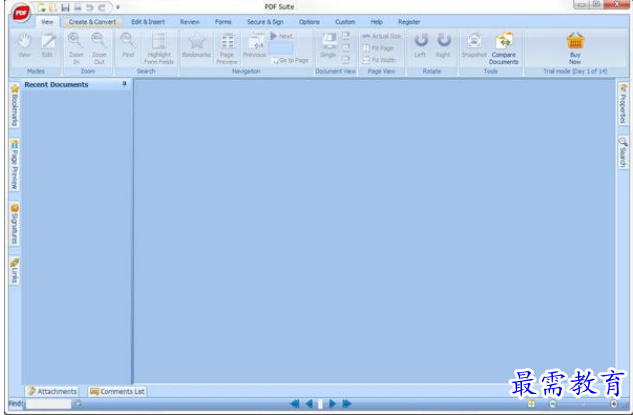Click the Snapshot tool
Screen dimensions: 633x415
coord(474,45)
